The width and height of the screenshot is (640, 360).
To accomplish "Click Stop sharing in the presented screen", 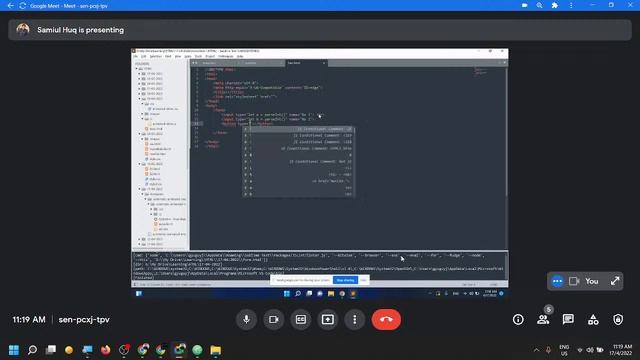I will click(345, 280).
